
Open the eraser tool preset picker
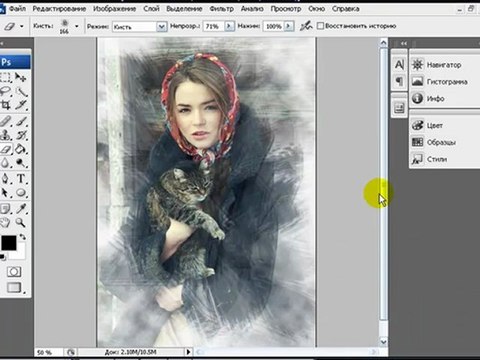13,26
